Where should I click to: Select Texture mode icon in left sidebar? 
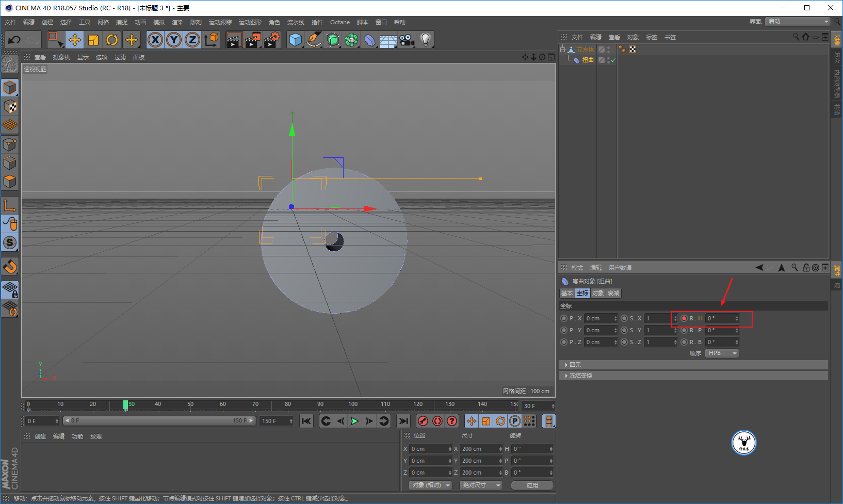10,107
